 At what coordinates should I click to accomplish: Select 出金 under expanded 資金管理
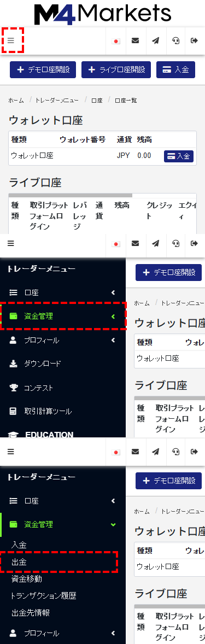point(19,562)
